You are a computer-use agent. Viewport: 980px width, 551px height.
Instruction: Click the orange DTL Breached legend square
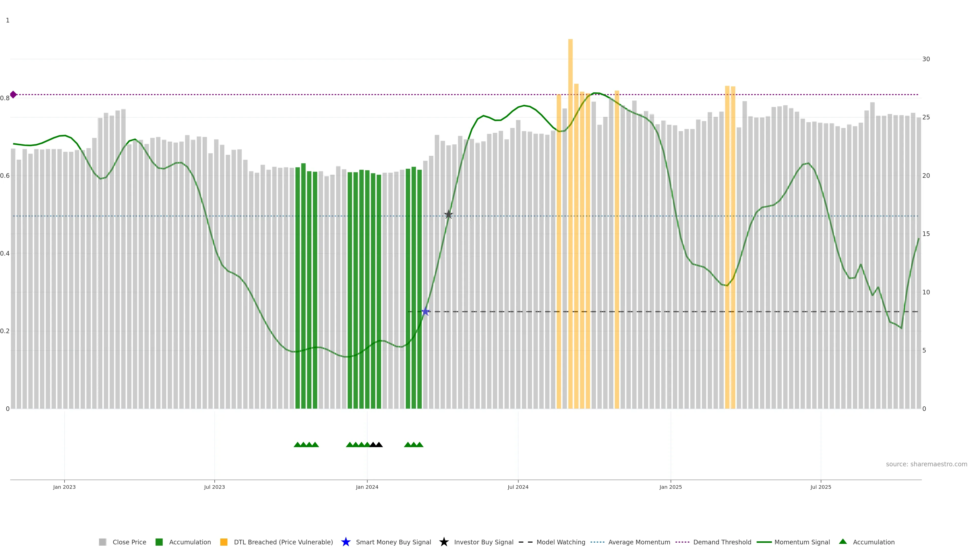pyautogui.click(x=224, y=542)
